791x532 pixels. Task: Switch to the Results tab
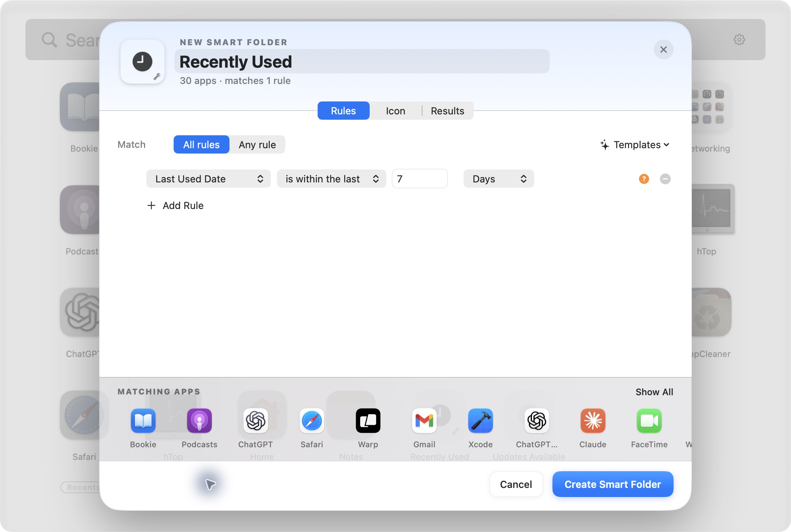[x=448, y=111]
